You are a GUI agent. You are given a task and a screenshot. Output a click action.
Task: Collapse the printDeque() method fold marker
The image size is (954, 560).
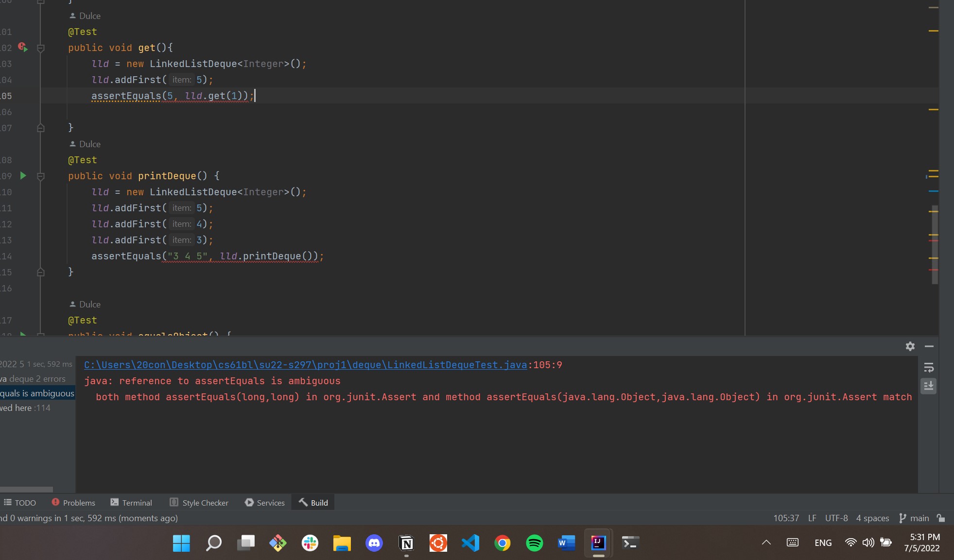41,176
